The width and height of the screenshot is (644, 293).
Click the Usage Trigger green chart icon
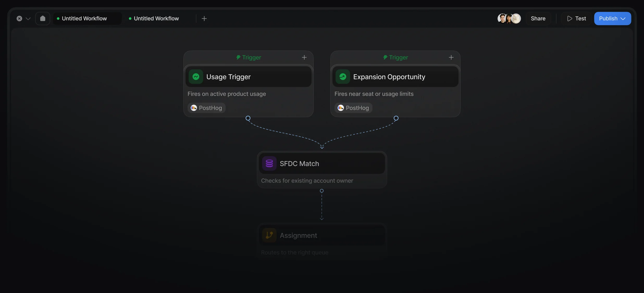pyautogui.click(x=196, y=77)
